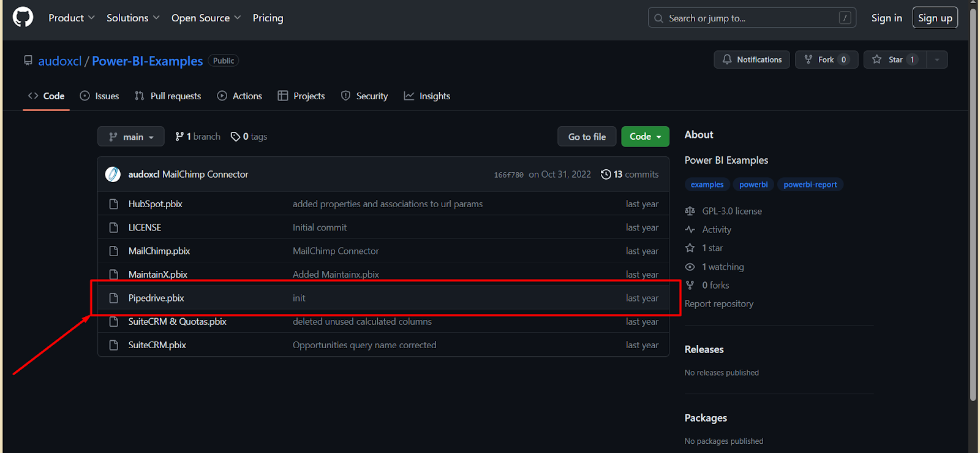The height and width of the screenshot is (453, 980).
Task: Click file icon beside Pipedrive.pbix
Action: point(113,298)
